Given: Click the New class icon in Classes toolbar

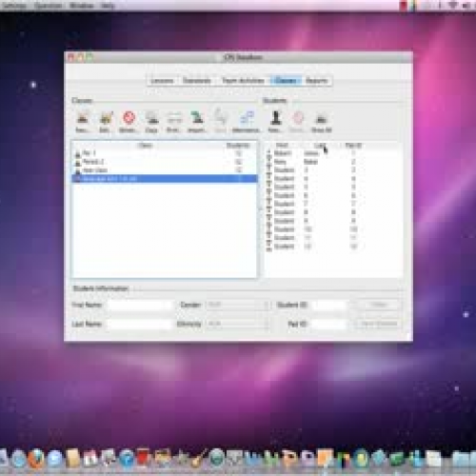Looking at the screenshot, I should coord(83,122).
